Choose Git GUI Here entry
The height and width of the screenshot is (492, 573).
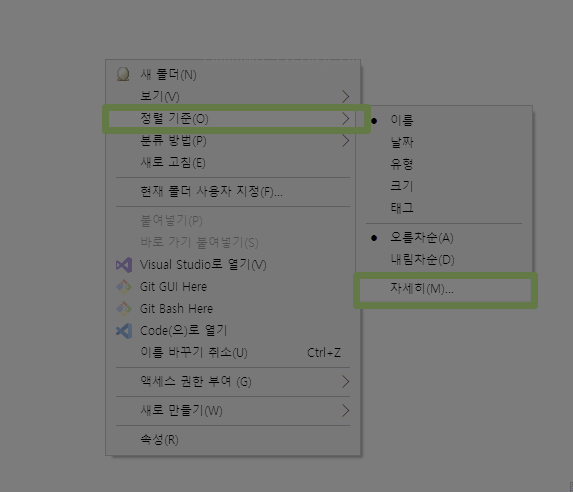click(233, 287)
